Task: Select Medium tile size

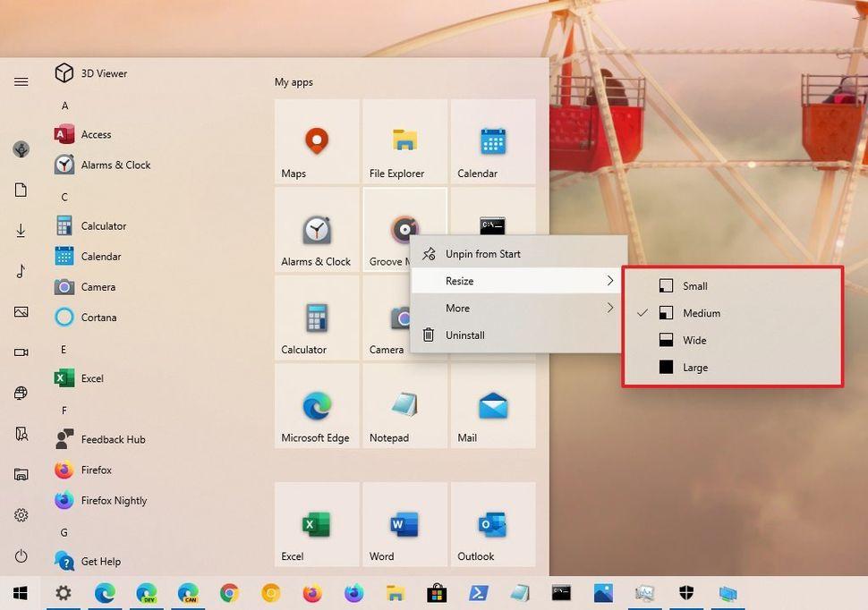Action: click(x=732, y=313)
